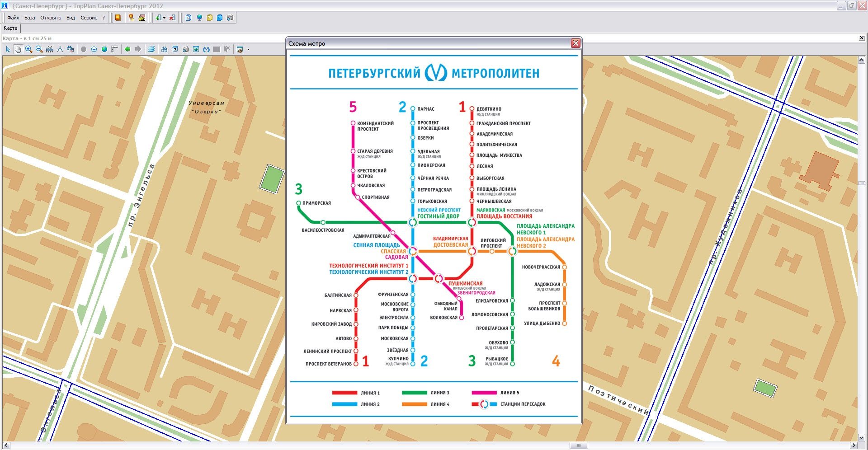Click the Комендантский проспект station label
Viewport: 868px width, 450px height.
pos(375,126)
